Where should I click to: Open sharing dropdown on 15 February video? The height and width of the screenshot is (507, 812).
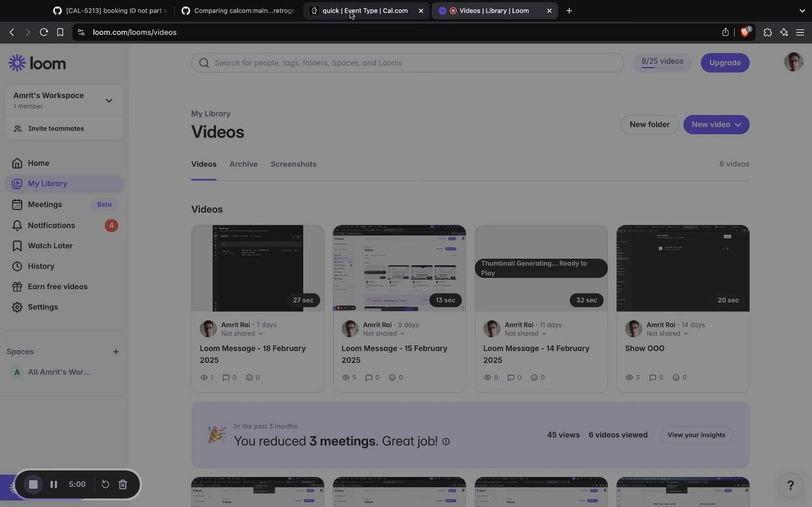[384, 333]
